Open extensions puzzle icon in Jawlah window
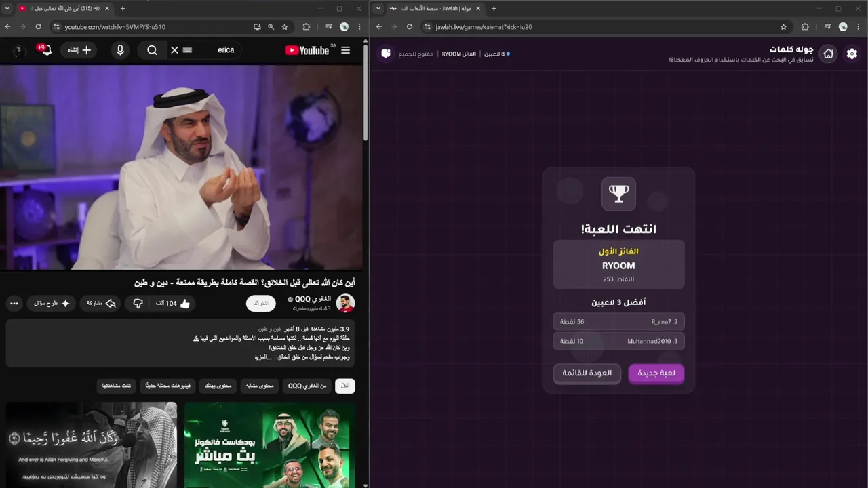868x488 pixels. (x=806, y=27)
